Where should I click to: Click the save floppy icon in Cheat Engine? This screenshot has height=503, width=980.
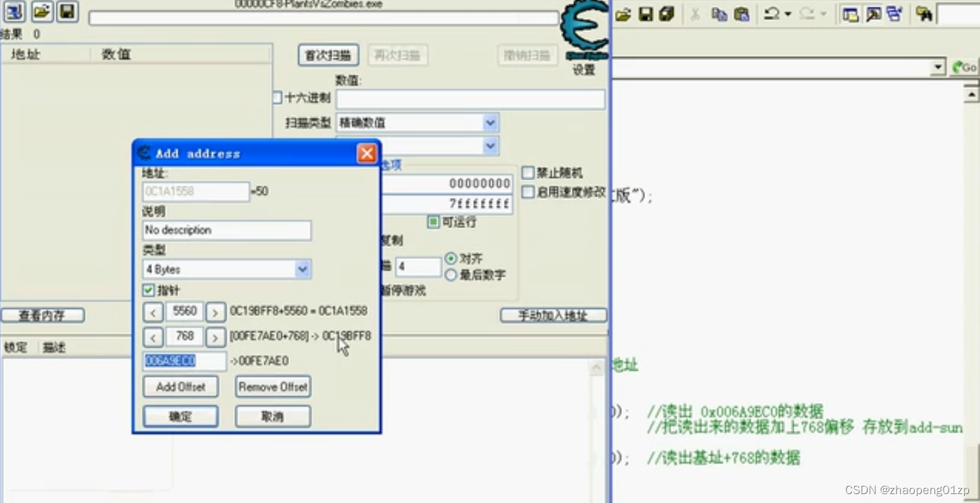(66, 12)
